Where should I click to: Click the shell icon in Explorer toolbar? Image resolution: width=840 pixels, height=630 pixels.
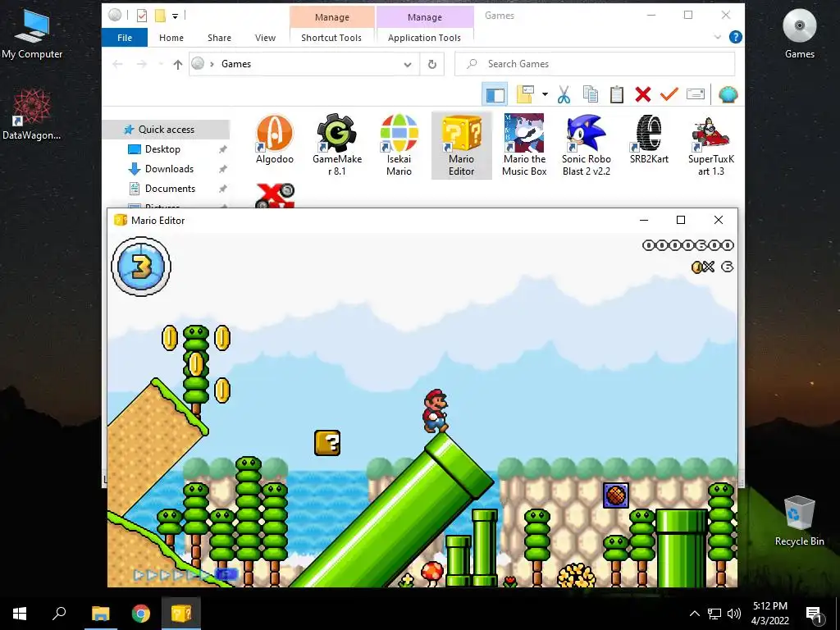pyautogui.click(x=728, y=95)
